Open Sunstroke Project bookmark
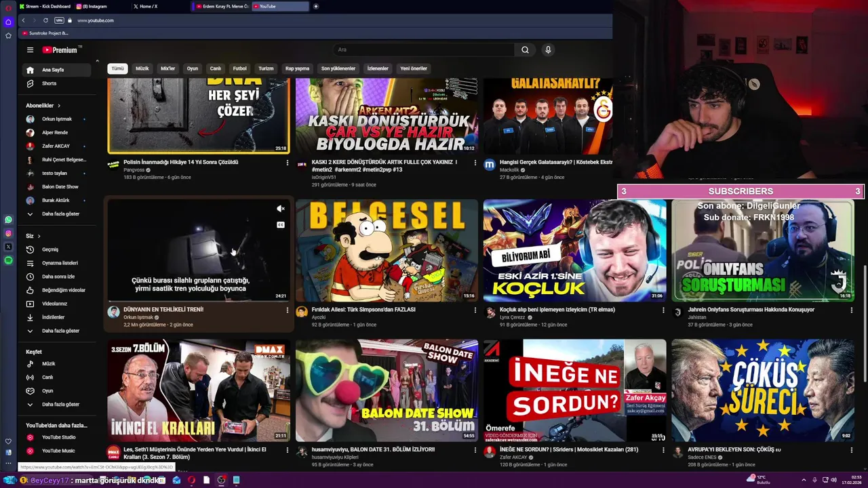This screenshot has height=488, width=868. (x=45, y=33)
